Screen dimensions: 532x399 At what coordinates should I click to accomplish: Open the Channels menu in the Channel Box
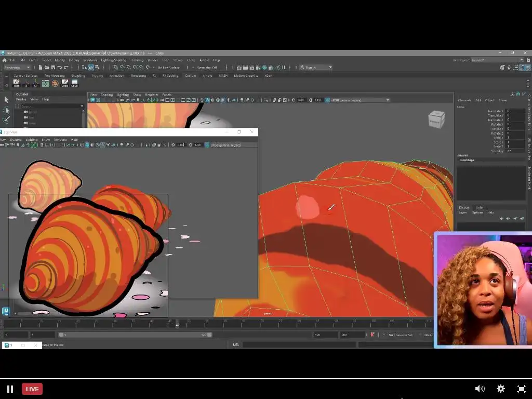[x=464, y=100]
